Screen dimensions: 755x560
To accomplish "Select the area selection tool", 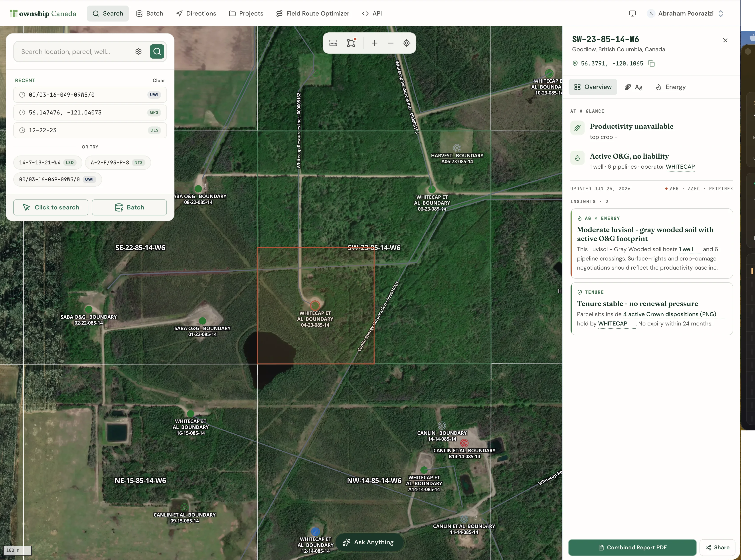I will 351,43.
